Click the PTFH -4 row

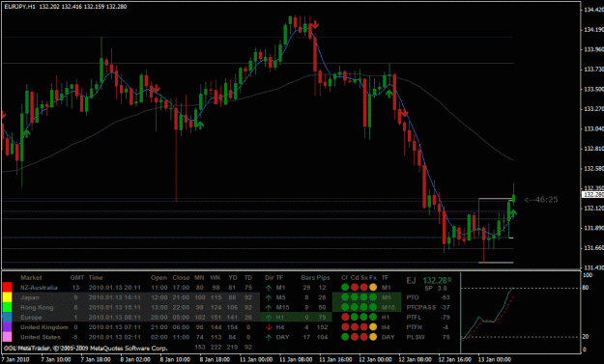(x=428, y=327)
